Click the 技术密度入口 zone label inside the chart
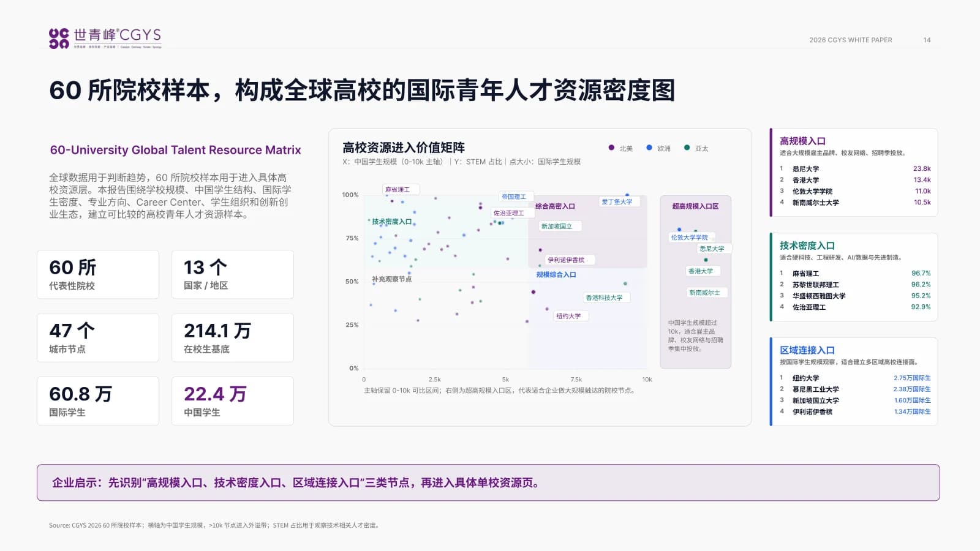 (x=392, y=222)
